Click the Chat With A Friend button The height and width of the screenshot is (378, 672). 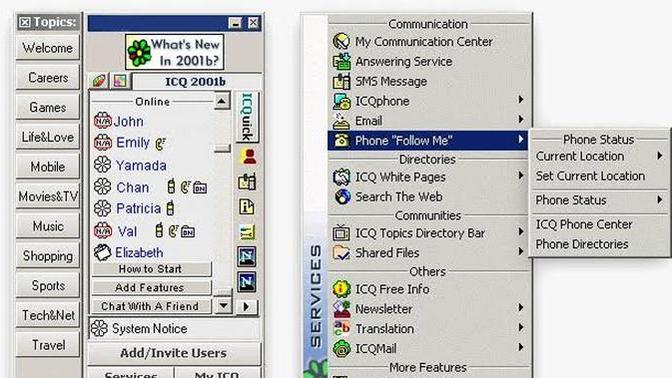coord(151,306)
